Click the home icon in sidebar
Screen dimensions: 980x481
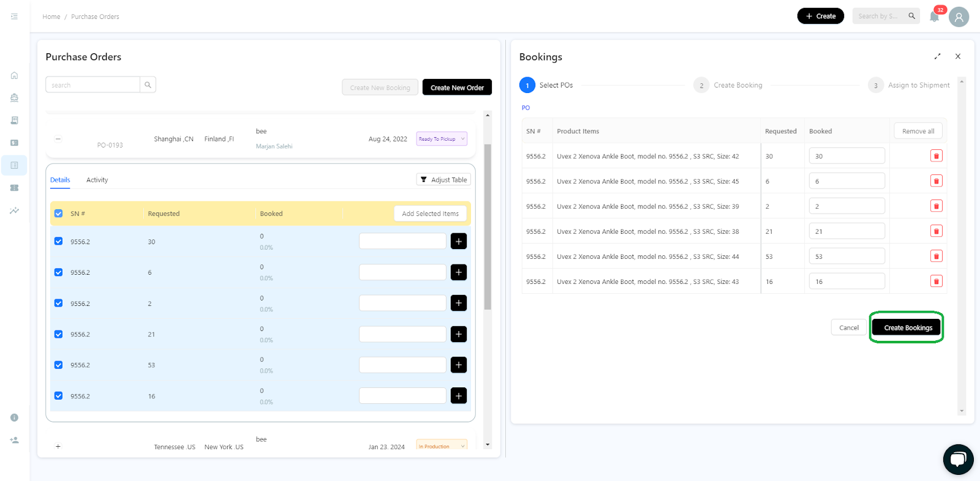pyautogui.click(x=14, y=75)
